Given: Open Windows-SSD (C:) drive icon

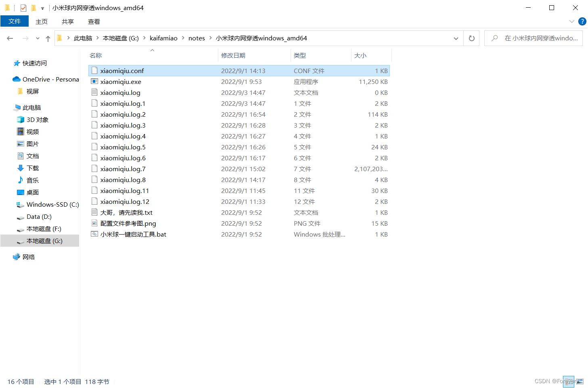Looking at the screenshot, I should (x=21, y=205).
